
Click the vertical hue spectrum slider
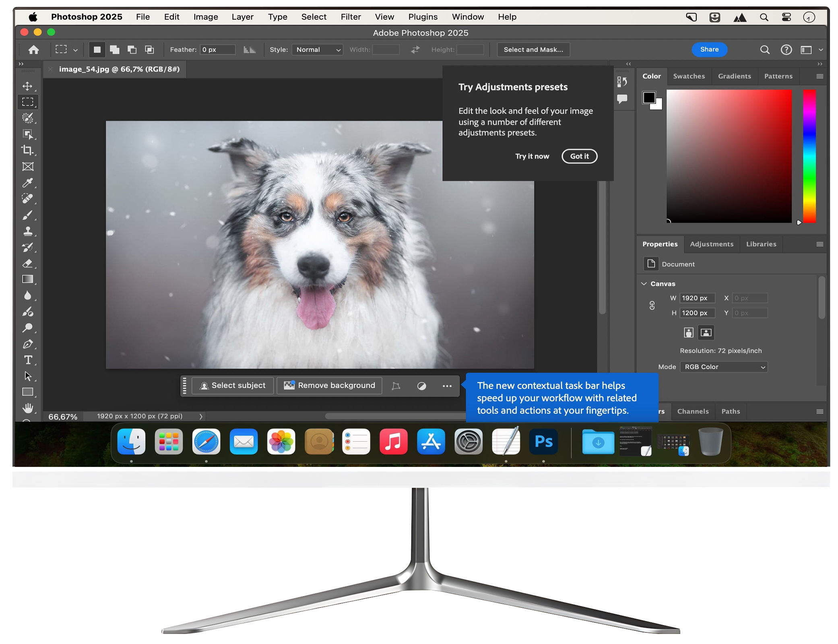(809, 157)
